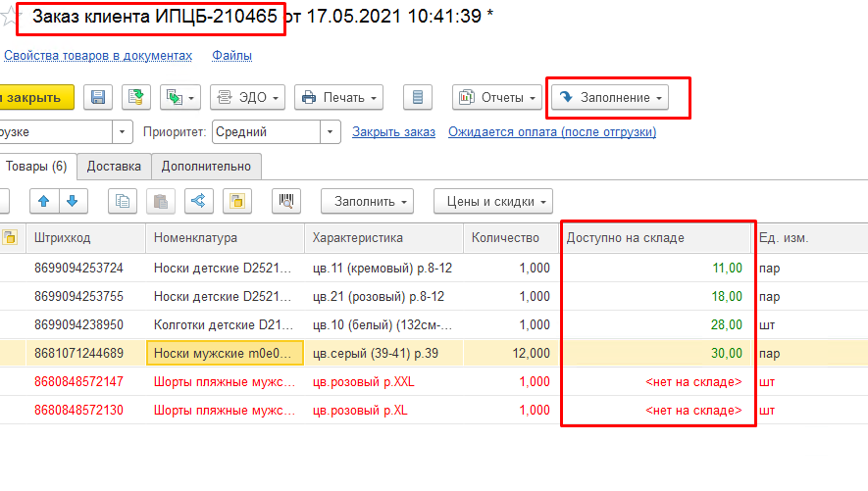868x491 pixels.
Task: Click the Количество column header
Action: 510,238
